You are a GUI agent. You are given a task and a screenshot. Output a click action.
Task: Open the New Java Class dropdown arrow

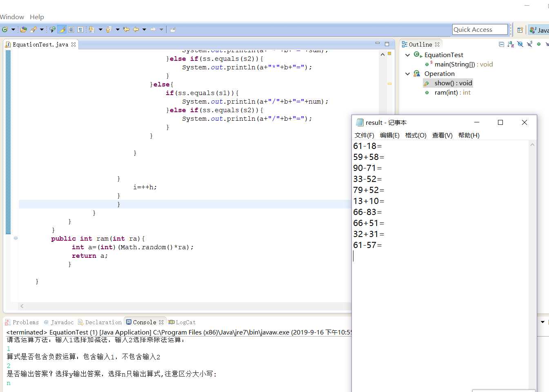[x=13, y=29]
